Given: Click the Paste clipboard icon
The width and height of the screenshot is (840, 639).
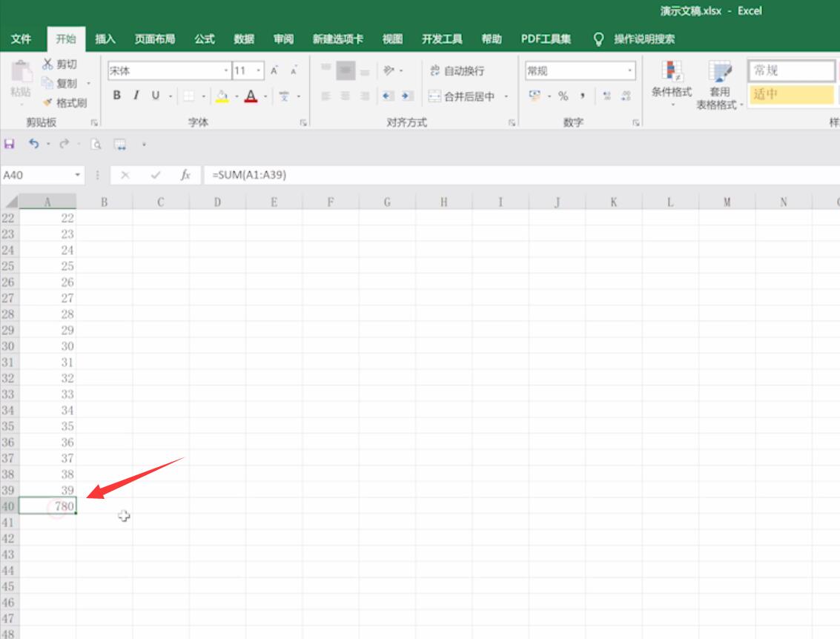Looking at the screenshot, I should pos(21,72).
